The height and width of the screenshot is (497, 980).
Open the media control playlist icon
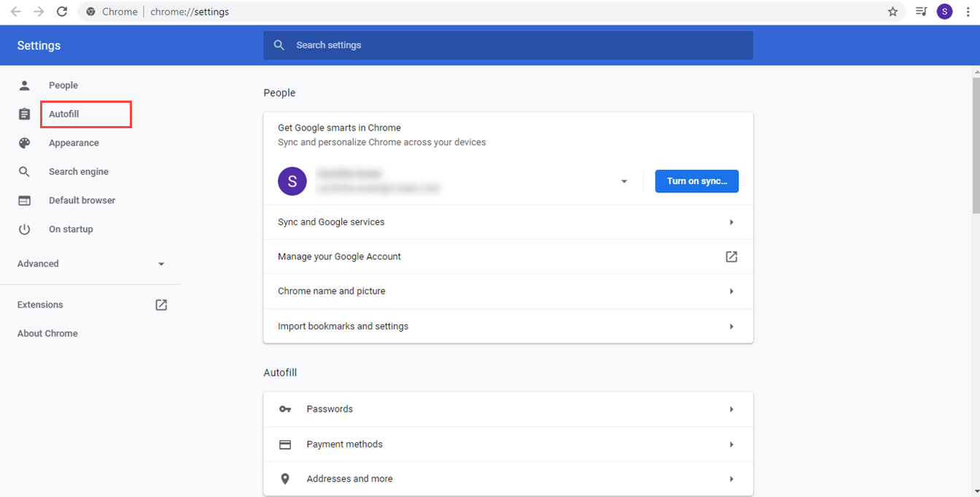(922, 12)
